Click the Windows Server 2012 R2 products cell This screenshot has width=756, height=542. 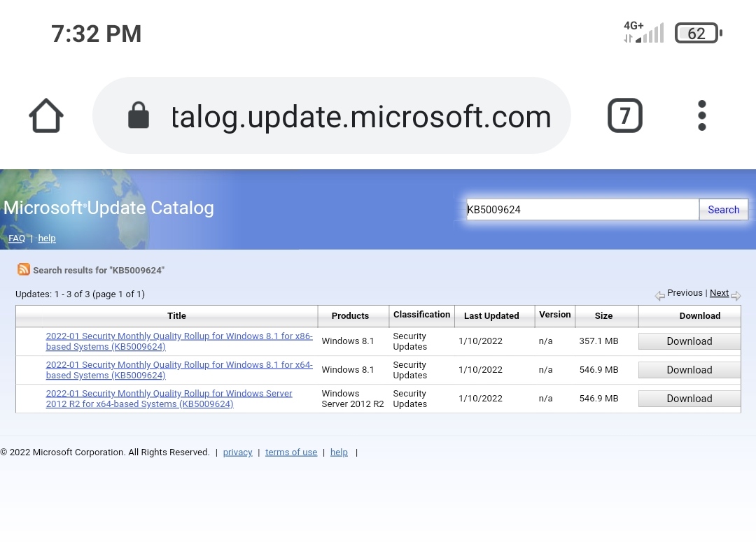pos(353,399)
